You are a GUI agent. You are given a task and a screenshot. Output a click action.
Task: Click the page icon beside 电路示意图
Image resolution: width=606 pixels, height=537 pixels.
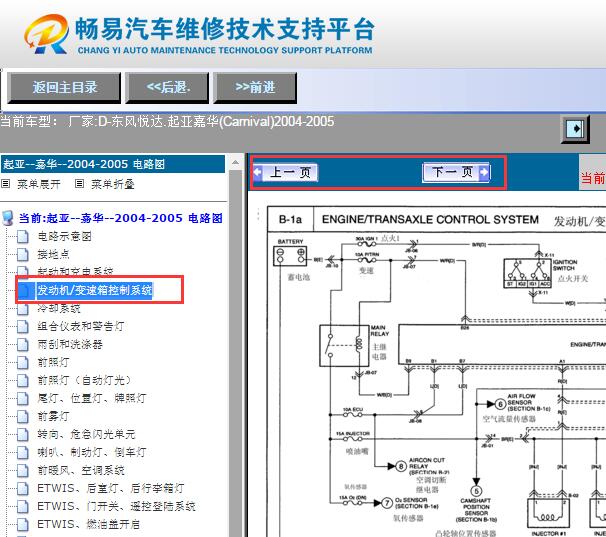[23, 236]
